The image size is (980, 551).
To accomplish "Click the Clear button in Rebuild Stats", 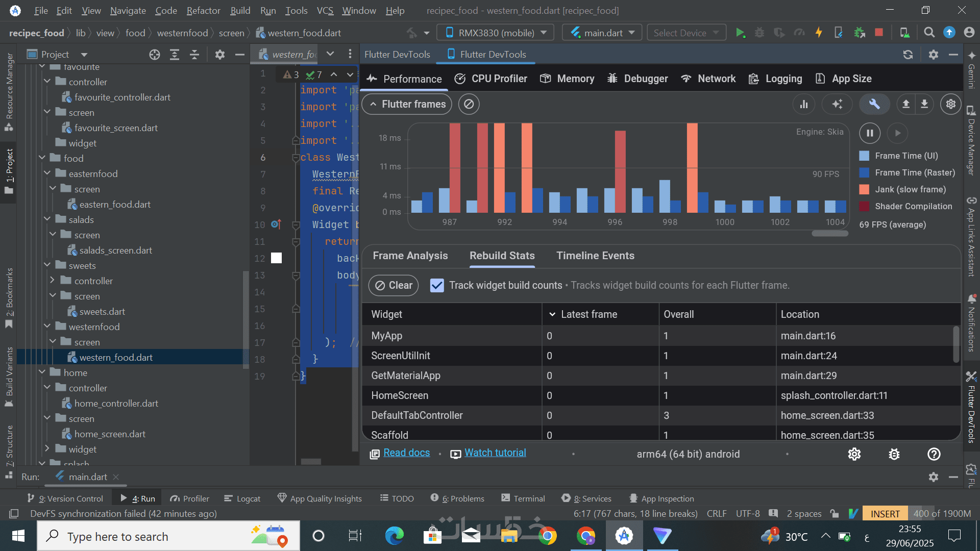I will click(393, 285).
